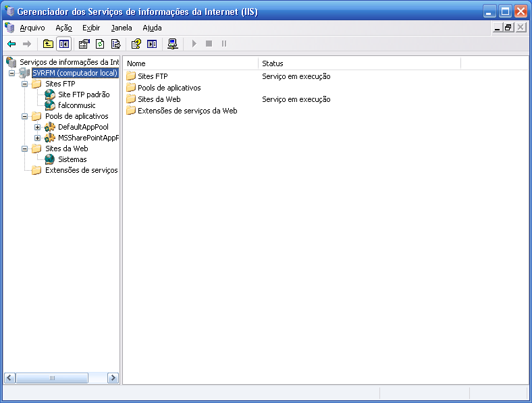Click the console icon left of Arquivo
532x403 pixels.
[9, 28]
